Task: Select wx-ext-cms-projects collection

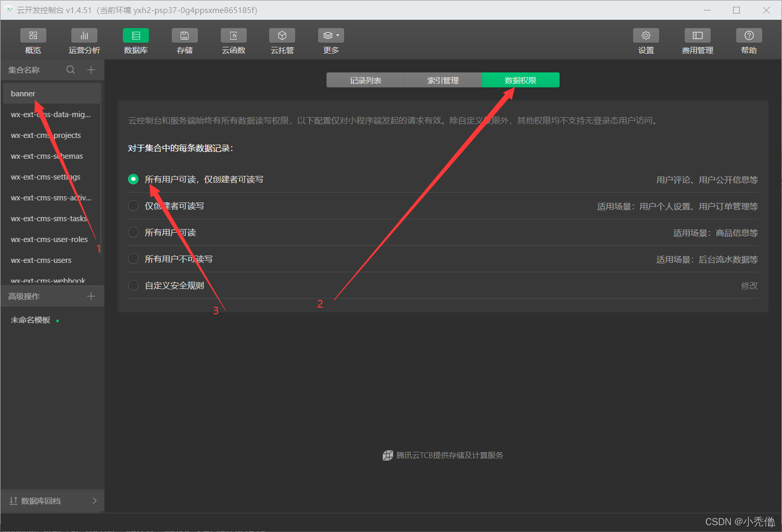Action: click(52, 135)
